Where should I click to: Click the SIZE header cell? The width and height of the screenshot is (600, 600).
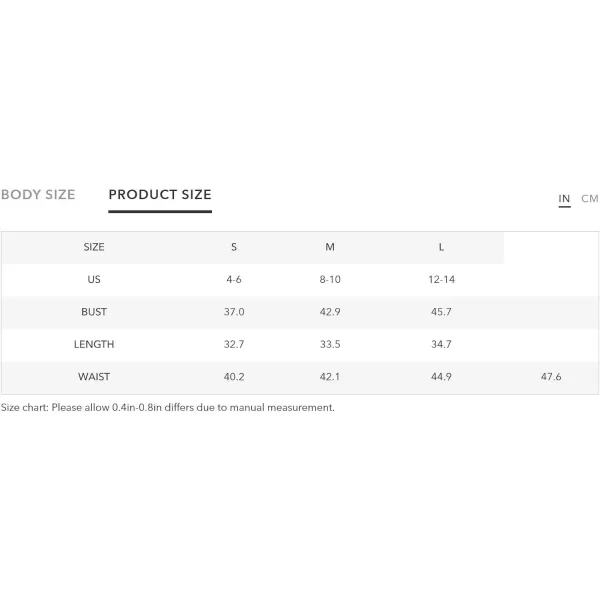pyautogui.click(x=94, y=247)
